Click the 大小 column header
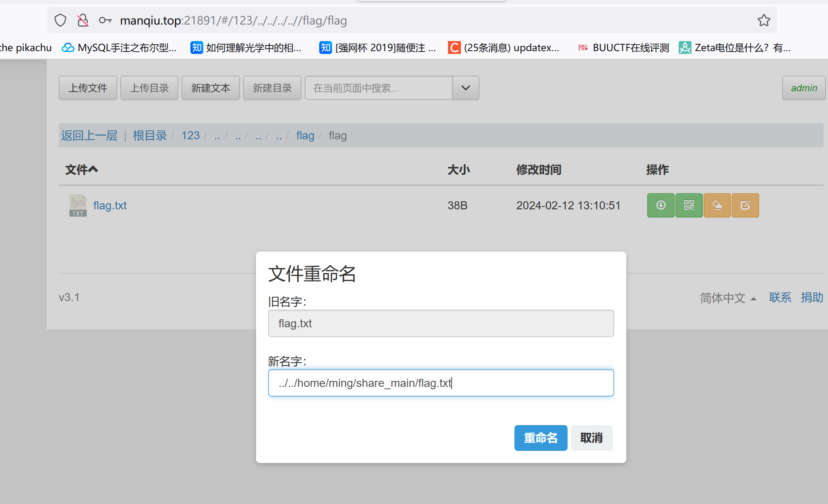 pyautogui.click(x=459, y=169)
